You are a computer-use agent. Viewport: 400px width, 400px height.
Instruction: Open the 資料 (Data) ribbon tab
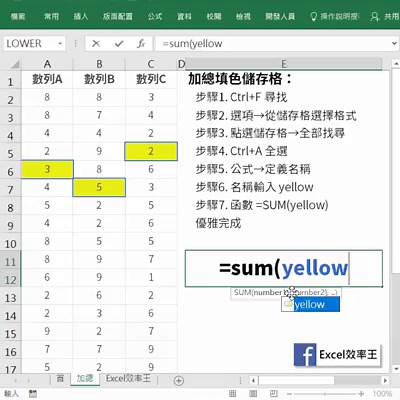point(184,16)
